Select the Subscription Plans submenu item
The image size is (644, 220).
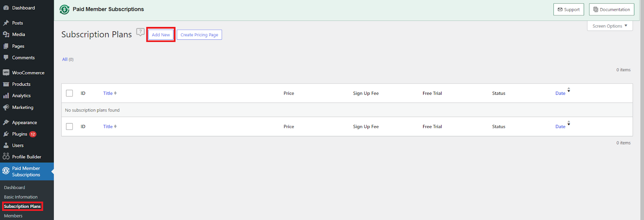(22, 206)
